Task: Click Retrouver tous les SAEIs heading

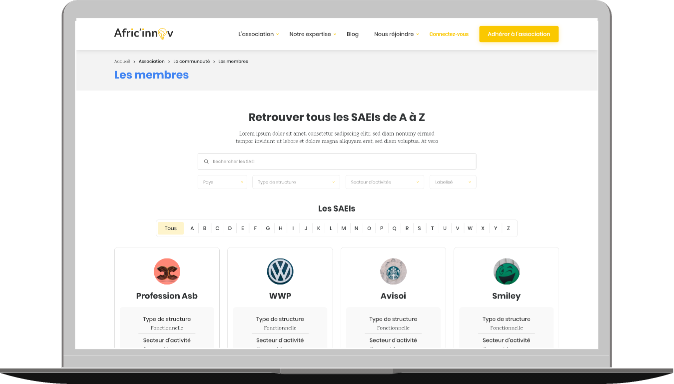Action: (337, 117)
